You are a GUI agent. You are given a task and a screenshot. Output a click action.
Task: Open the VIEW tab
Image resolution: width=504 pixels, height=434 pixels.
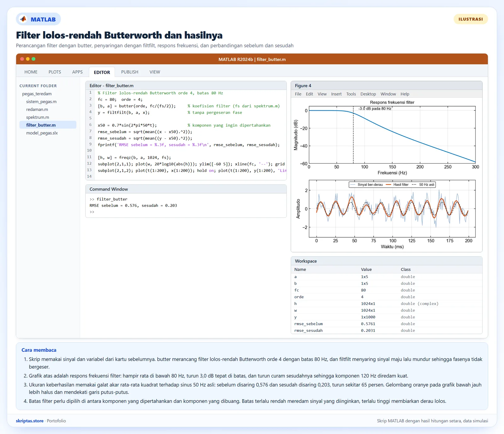coord(155,72)
